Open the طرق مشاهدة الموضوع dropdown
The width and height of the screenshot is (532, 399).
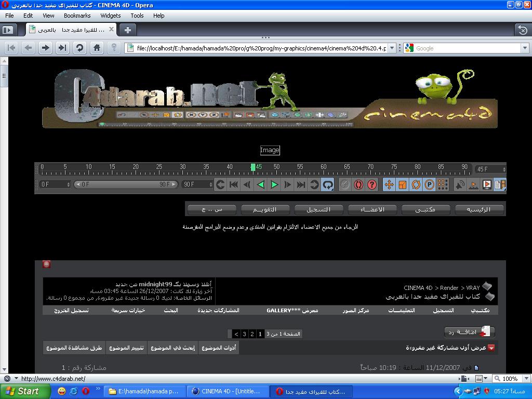(x=74, y=348)
